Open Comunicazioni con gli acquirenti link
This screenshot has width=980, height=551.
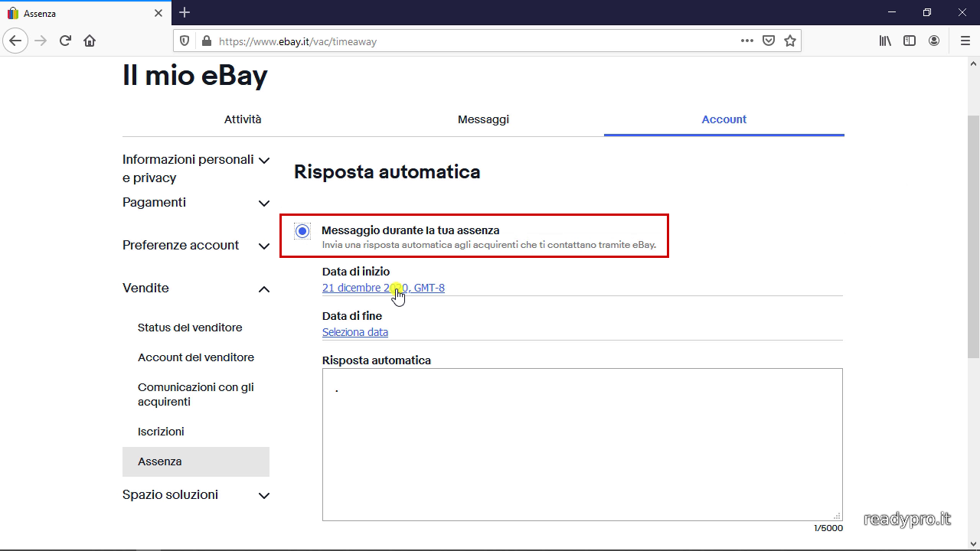pos(196,394)
